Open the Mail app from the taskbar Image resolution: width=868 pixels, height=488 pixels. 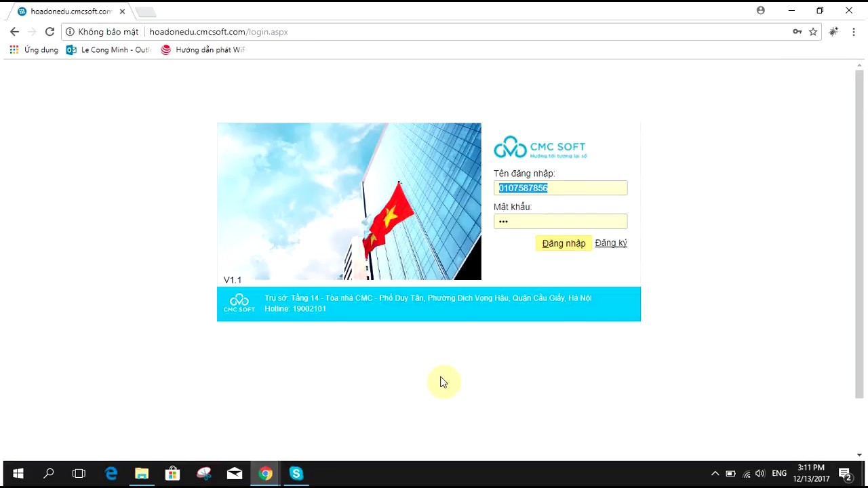tap(235, 474)
